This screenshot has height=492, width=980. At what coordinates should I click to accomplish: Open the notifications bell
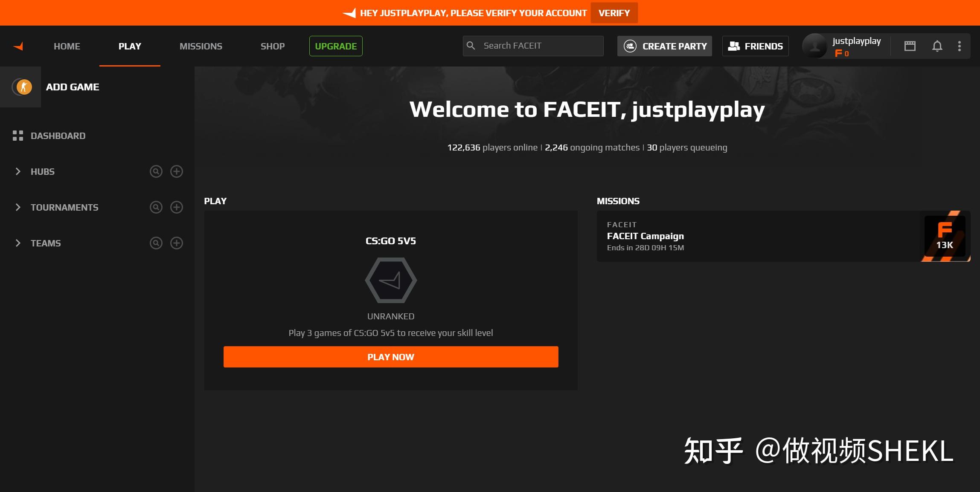click(937, 46)
